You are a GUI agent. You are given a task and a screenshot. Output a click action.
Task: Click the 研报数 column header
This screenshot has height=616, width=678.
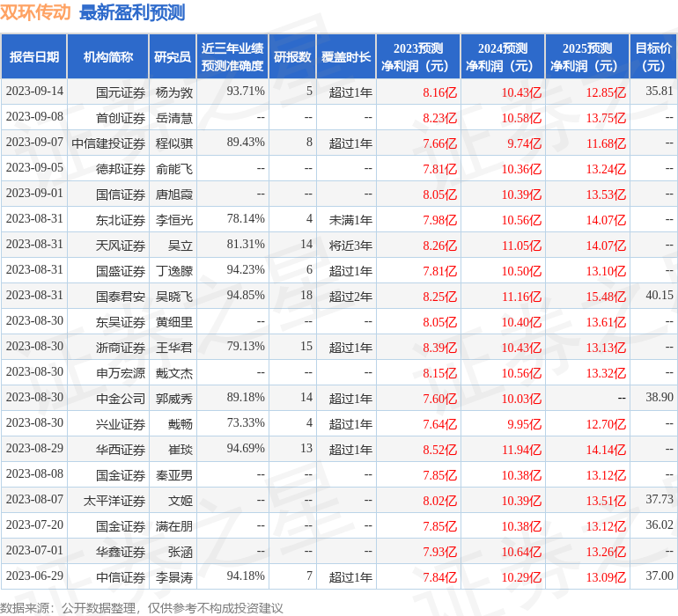click(292, 56)
